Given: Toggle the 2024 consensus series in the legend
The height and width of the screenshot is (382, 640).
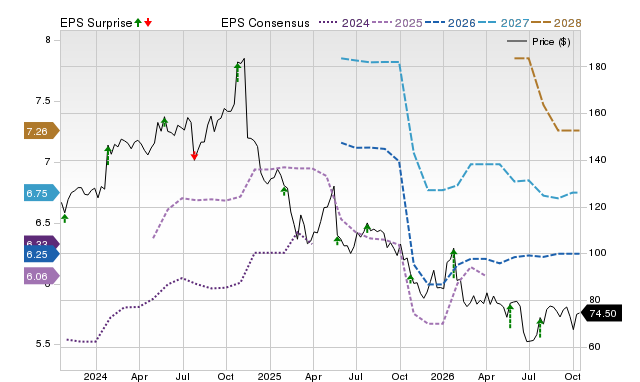Looking at the screenshot, I should (344, 23).
